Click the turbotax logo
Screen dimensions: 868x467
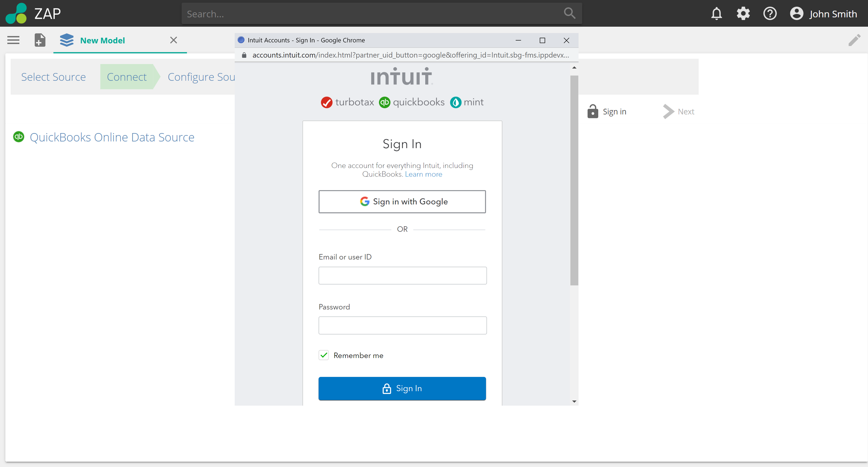click(348, 102)
